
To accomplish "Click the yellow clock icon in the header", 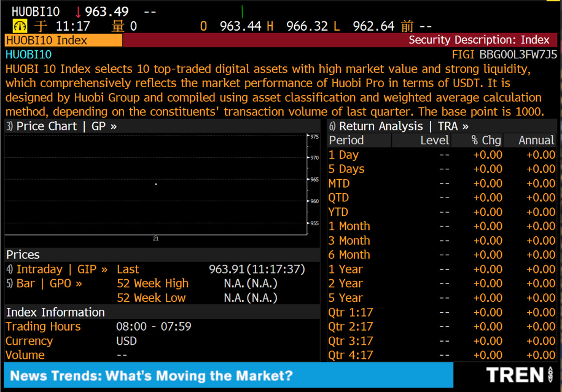I will coord(20,26).
